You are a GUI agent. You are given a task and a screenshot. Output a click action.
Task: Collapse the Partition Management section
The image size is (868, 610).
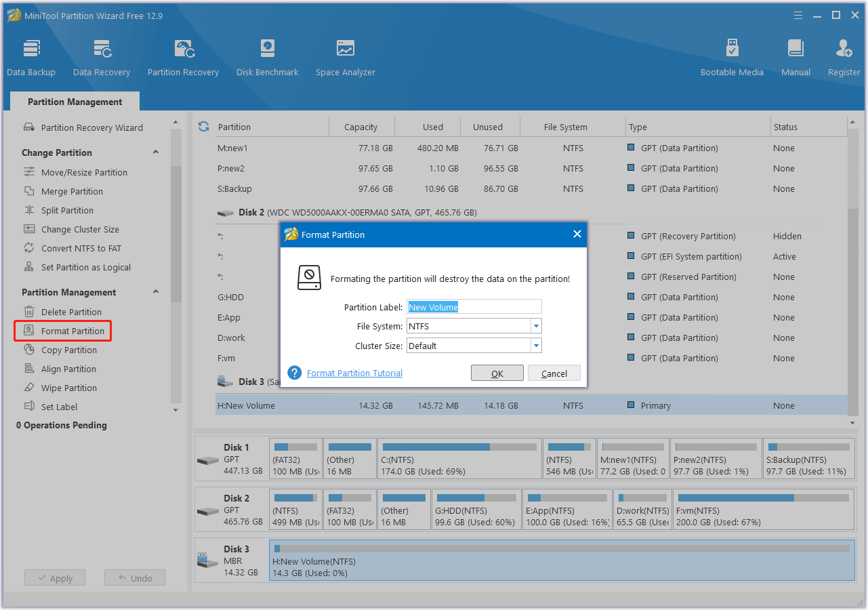(x=157, y=292)
